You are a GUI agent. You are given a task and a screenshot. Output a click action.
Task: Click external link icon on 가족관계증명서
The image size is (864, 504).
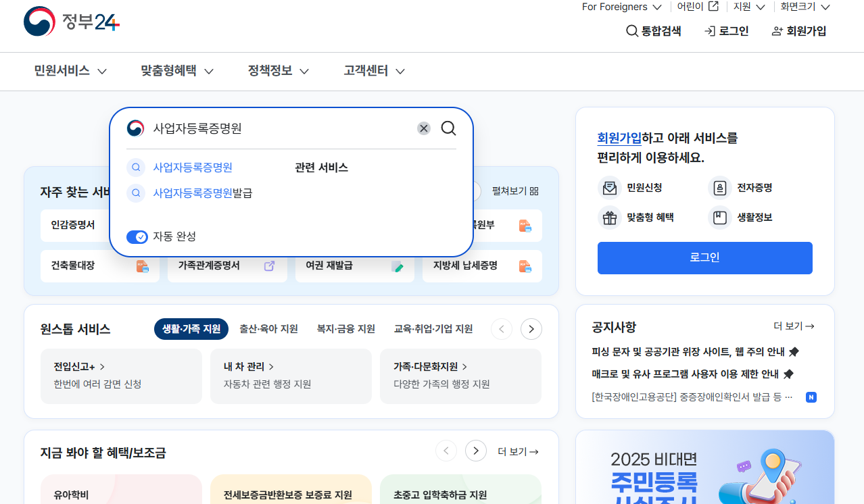click(269, 266)
